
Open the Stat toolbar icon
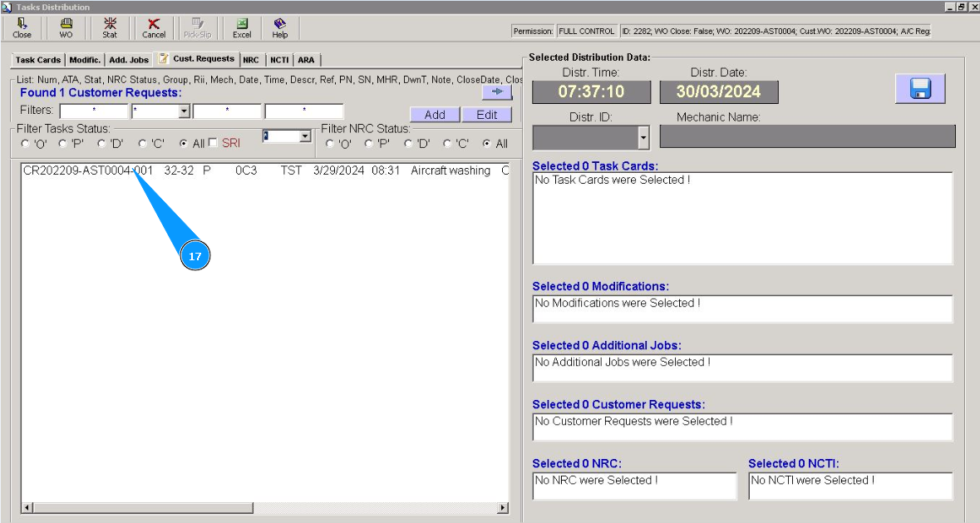coord(110,28)
